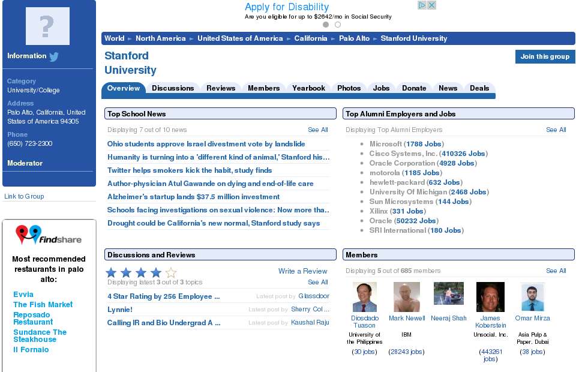The width and height of the screenshot is (588, 372).
Task: Open the 443261 jobs link
Action: coord(490,355)
